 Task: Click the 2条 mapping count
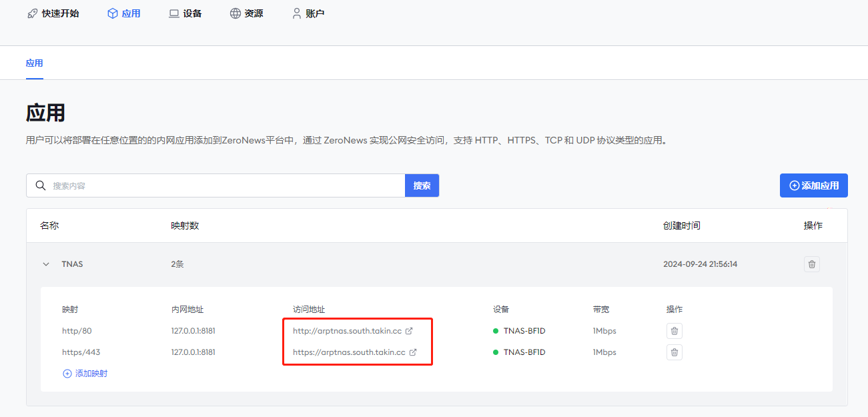tap(177, 264)
